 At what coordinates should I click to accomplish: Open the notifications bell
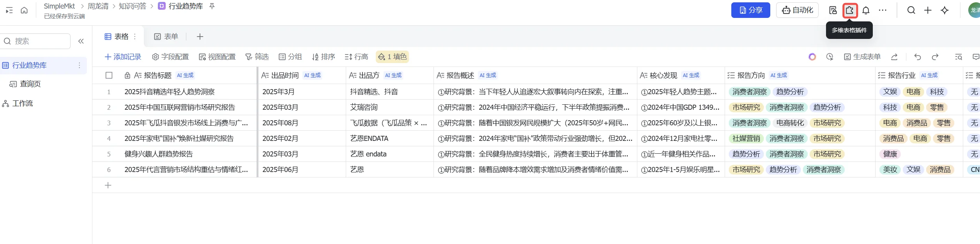[x=866, y=11]
